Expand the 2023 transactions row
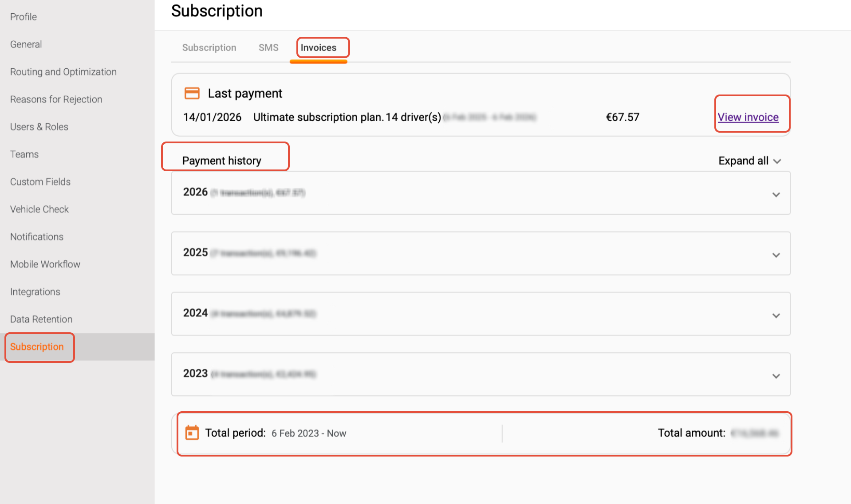Screen dimensions: 851x504 tap(776, 376)
